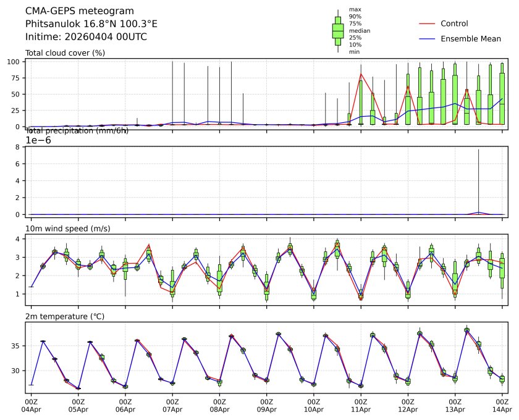This screenshot has height=420, width=519.
Task: Click the "min" label in box-plot legend
Action: (x=354, y=52)
